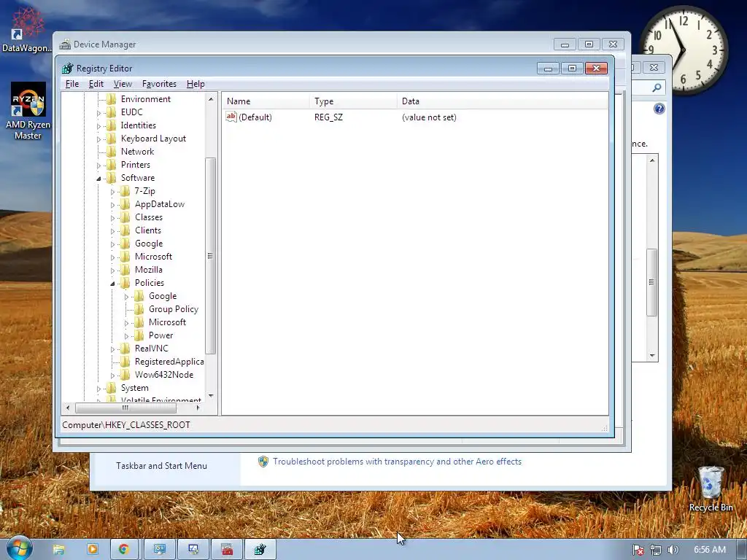Select the Google key under Software
Screen dimensions: 747x560
coord(149,244)
